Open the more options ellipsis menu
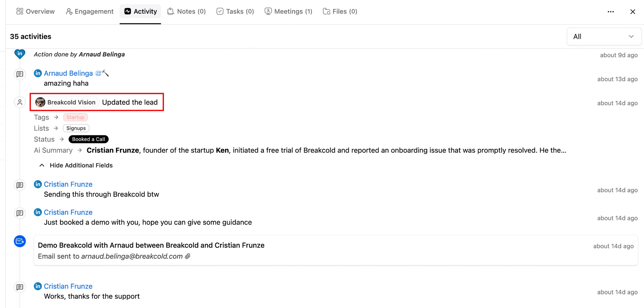Viewport: 644px width, 308px height. 611,11
